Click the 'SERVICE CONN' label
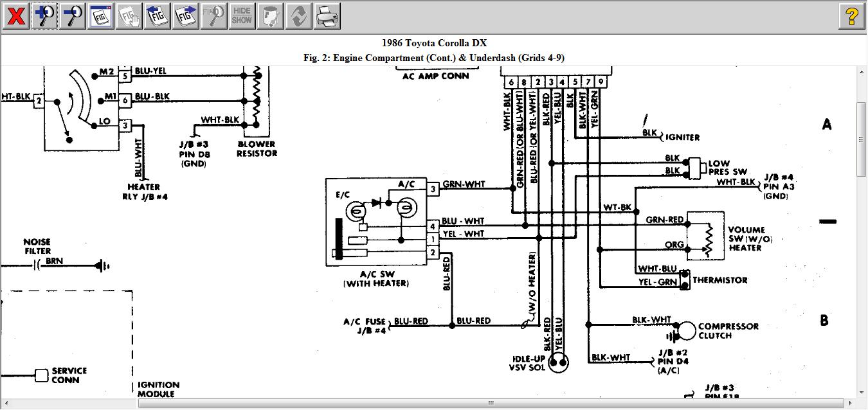Image resolution: width=868 pixels, height=410 pixels. [x=69, y=375]
